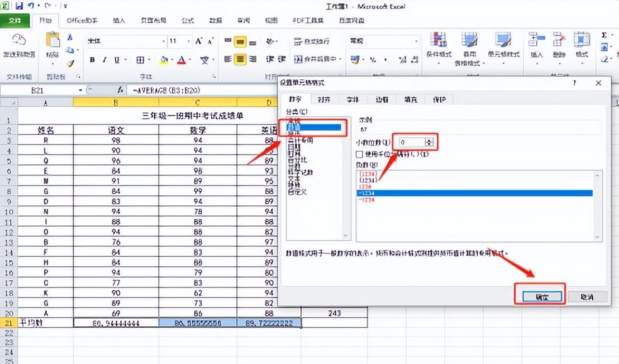
Task: Select the black (1234) negative number format
Action: click(x=368, y=180)
